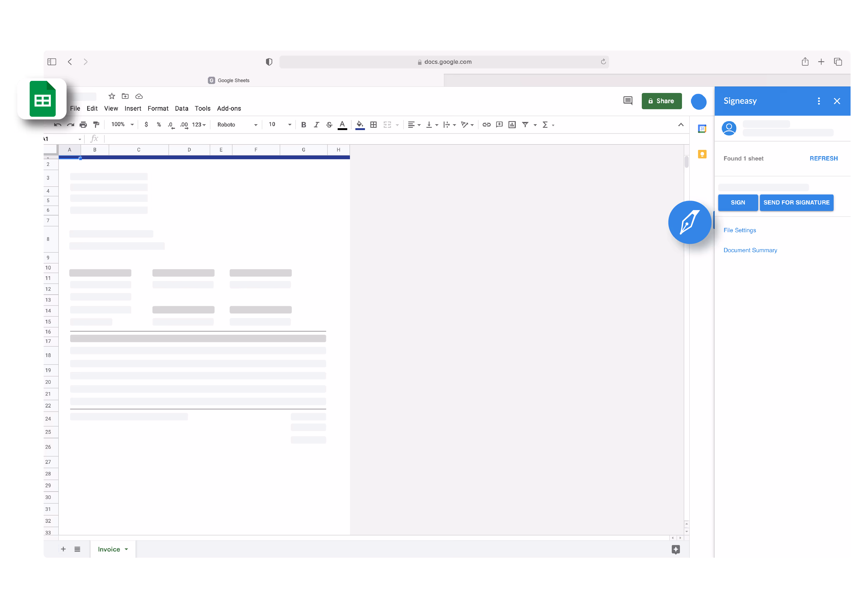The image size is (868, 608).
Task: Open the Create a filter icon
Action: 526,124
